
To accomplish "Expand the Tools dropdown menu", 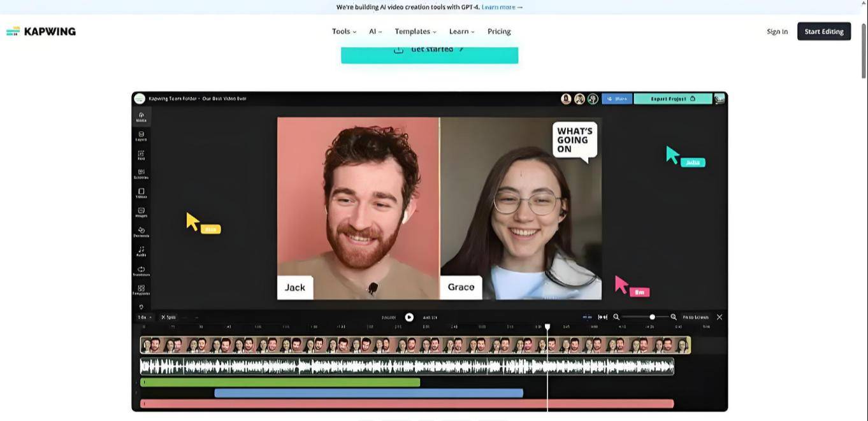I will tap(344, 31).
